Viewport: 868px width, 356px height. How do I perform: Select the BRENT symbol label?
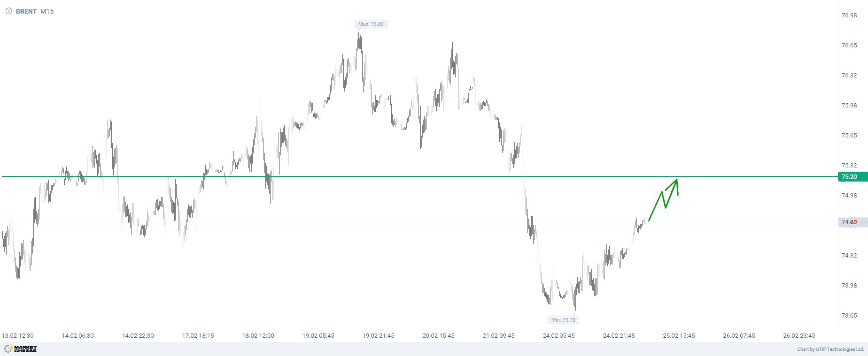tap(26, 11)
